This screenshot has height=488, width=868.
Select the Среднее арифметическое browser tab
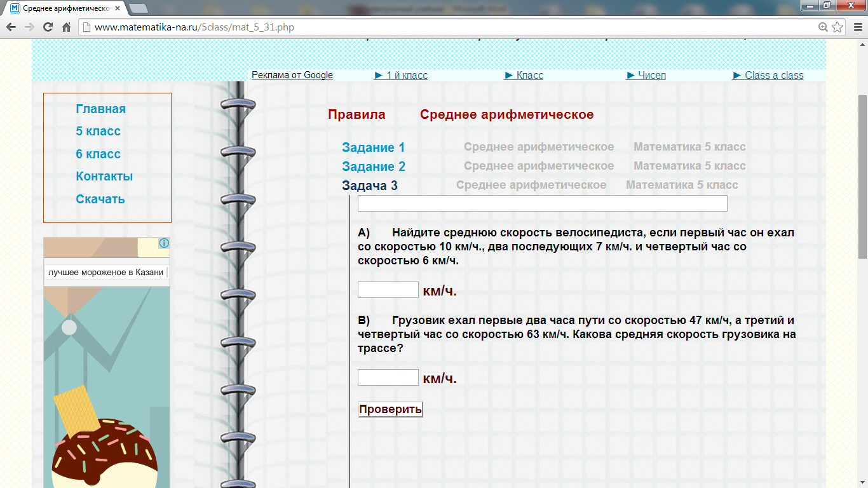(65, 9)
